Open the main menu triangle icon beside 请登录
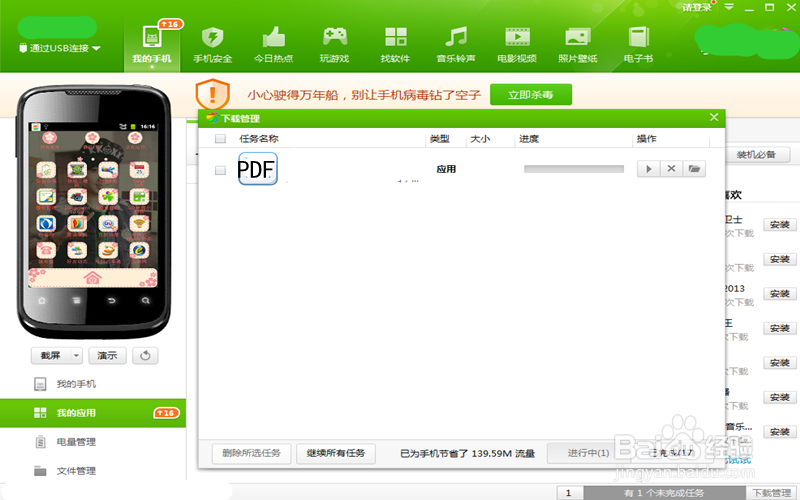 (x=729, y=7)
